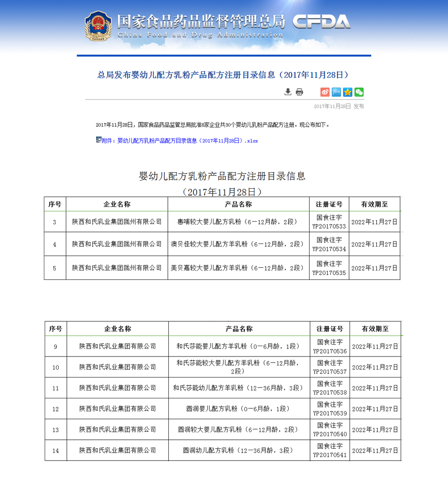Click company name 陕西和氏乳业集团陇州有限公司 in row 3
Screen dimensions: 448x498
pyautogui.click(x=116, y=221)
